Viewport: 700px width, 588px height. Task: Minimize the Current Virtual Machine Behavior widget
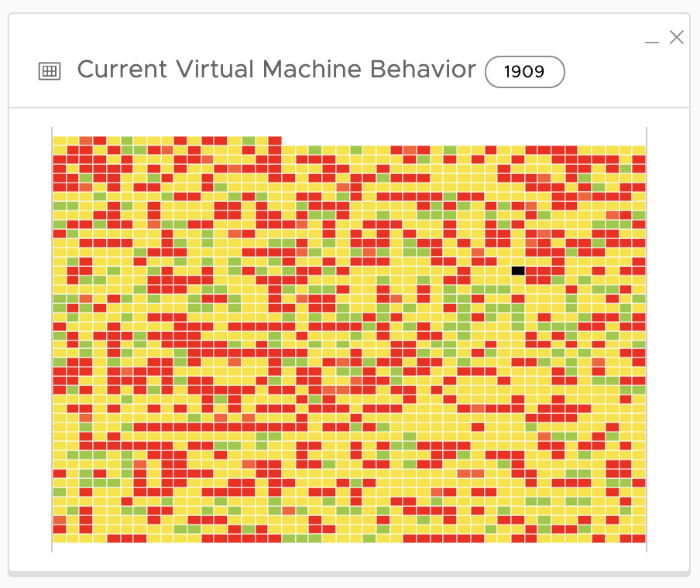click(652, 39)
